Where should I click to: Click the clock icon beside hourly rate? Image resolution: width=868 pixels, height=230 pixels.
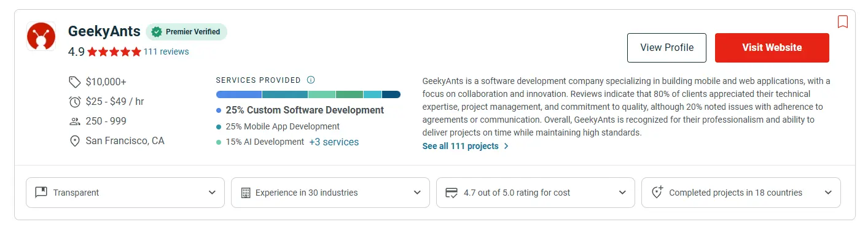click(x=75, y=101)
